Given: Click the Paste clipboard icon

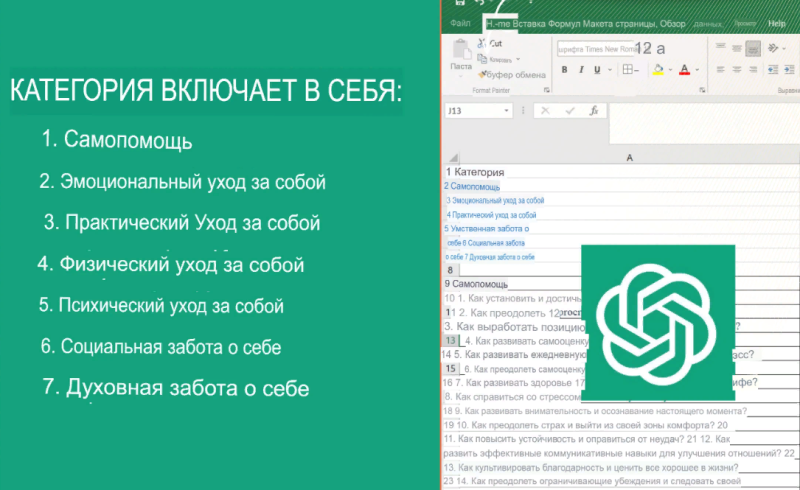Looking at the screenshot, I should [x=461, y=50].
